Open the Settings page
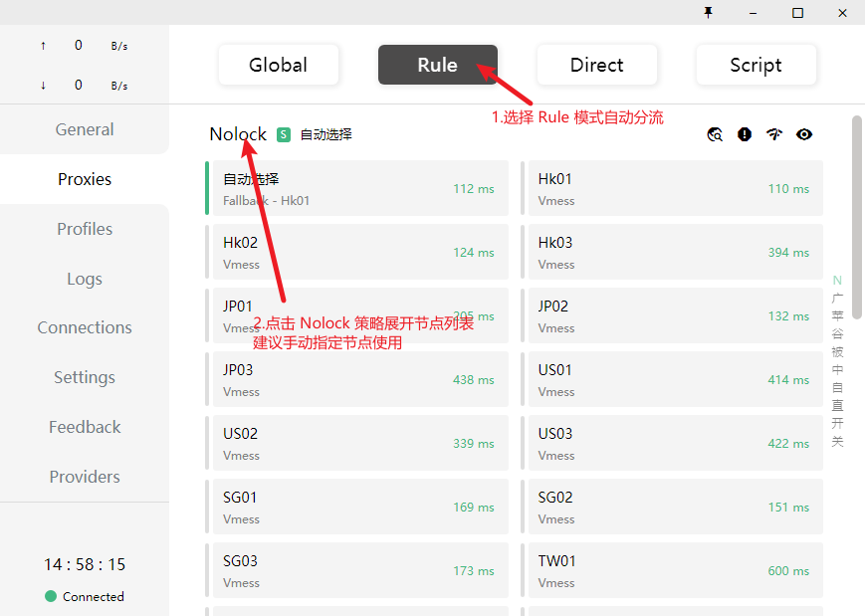The image size is (865, 616). point(85,377)
